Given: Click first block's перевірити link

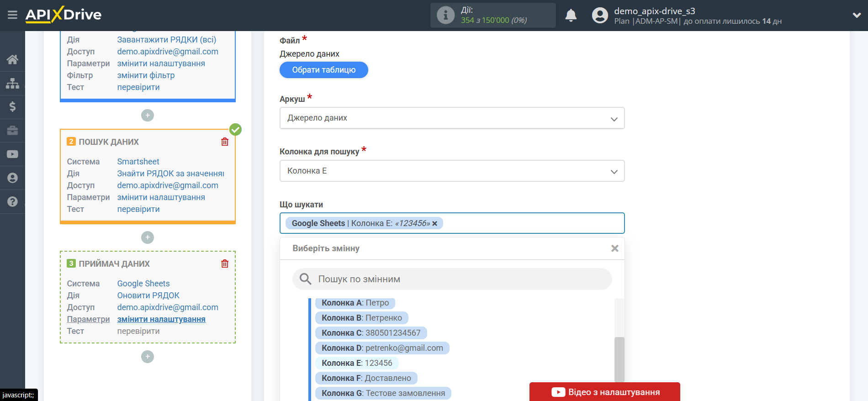Looking at the screenshot, I should [138, 87].
